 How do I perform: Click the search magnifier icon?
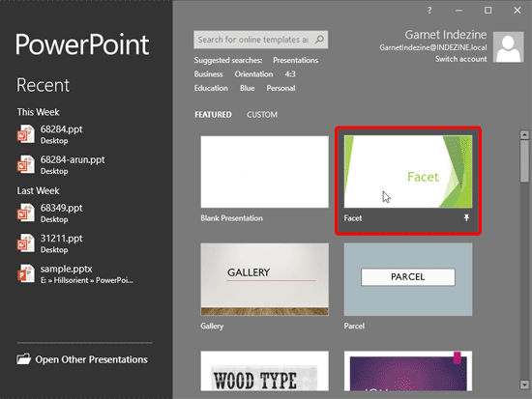click(319, 40)
